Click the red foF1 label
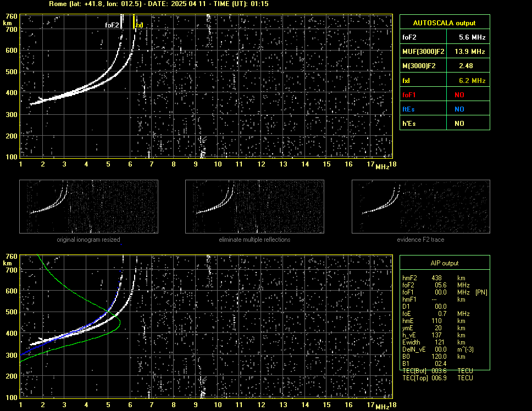532x411 pixels. pos(409,95)
